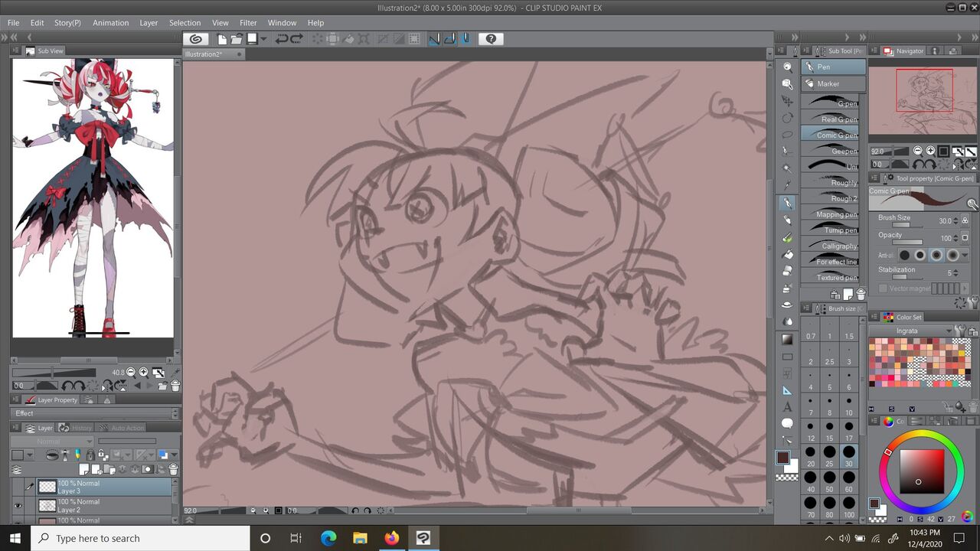Select the Calligraphy brush
This screenshot has width=980, height=551.
pos(830,246)
